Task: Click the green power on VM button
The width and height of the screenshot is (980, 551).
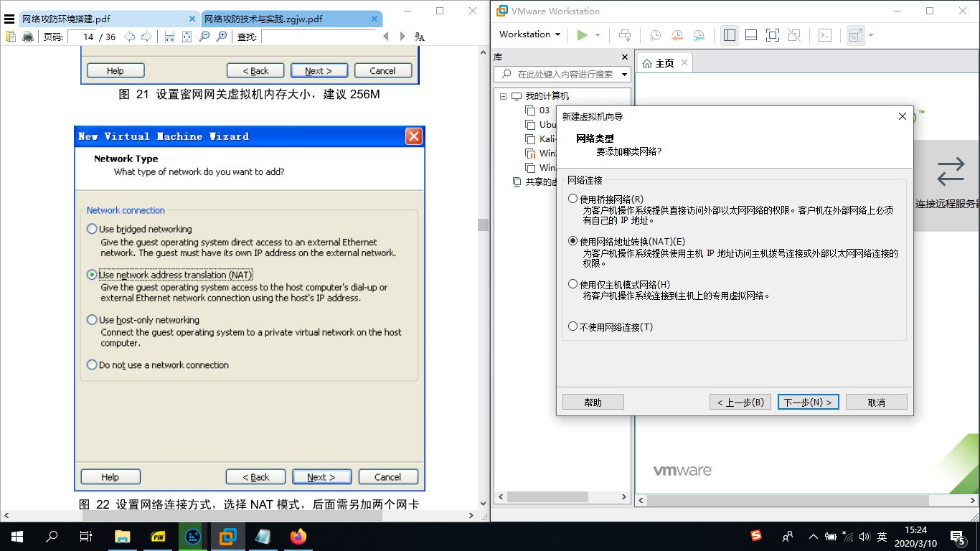Action: tap(582, 34)
